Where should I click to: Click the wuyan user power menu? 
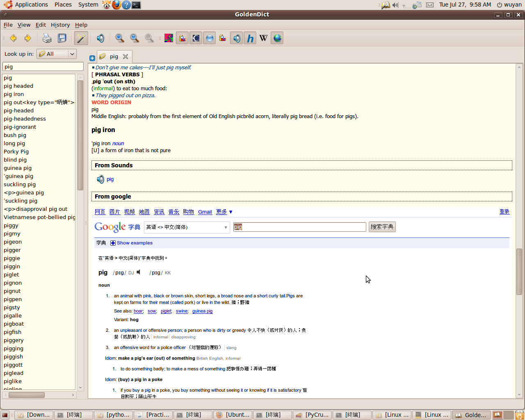tap(509, 5)
